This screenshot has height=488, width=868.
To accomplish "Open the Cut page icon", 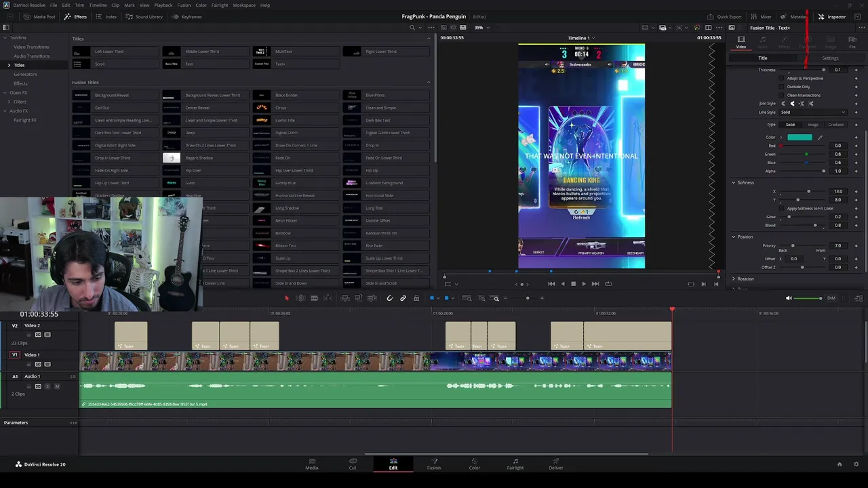I will coord(353,464).
